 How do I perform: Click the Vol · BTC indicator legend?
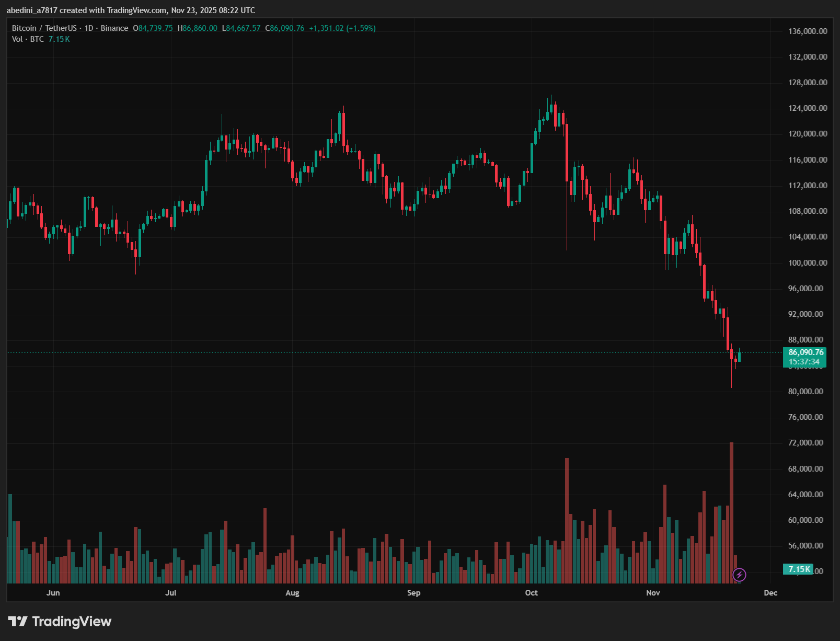(28, 39)
